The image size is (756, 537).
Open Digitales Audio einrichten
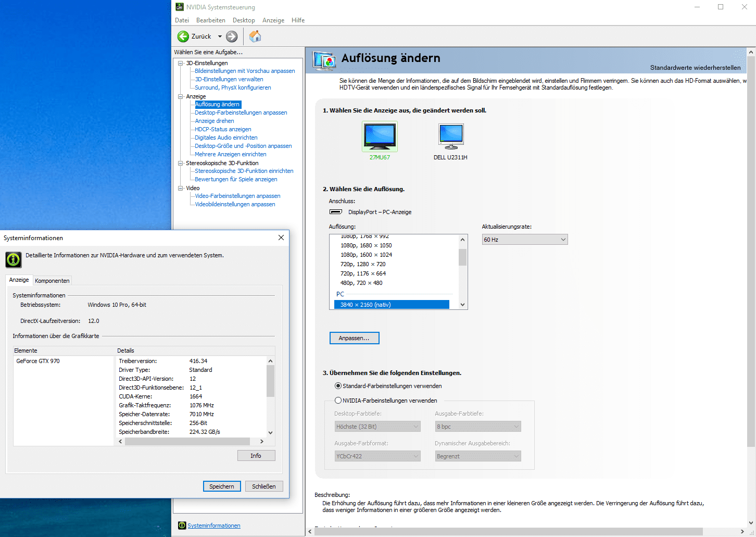point(226,138)
